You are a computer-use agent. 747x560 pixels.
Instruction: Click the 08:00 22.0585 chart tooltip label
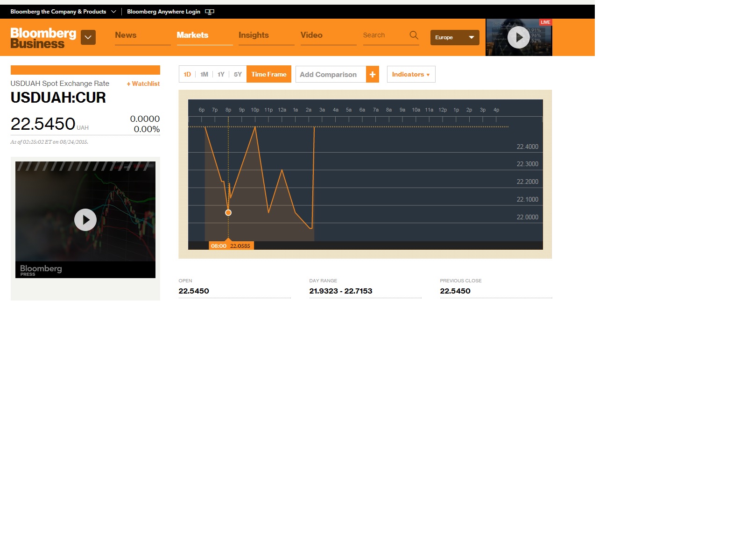pyautogui.click(x=231, y=246)
